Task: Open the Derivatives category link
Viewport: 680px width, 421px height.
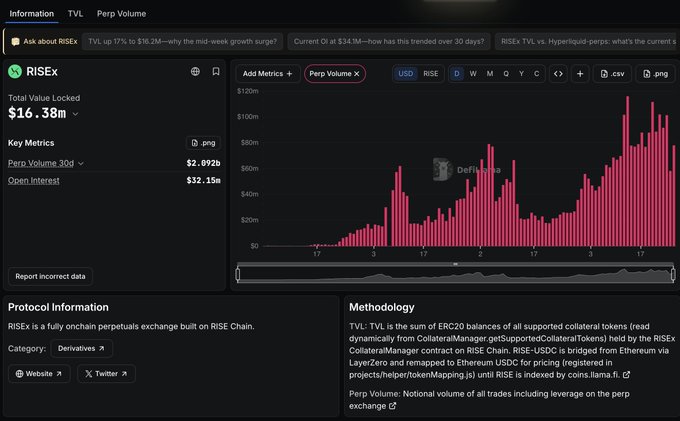Action: [82, 348]
